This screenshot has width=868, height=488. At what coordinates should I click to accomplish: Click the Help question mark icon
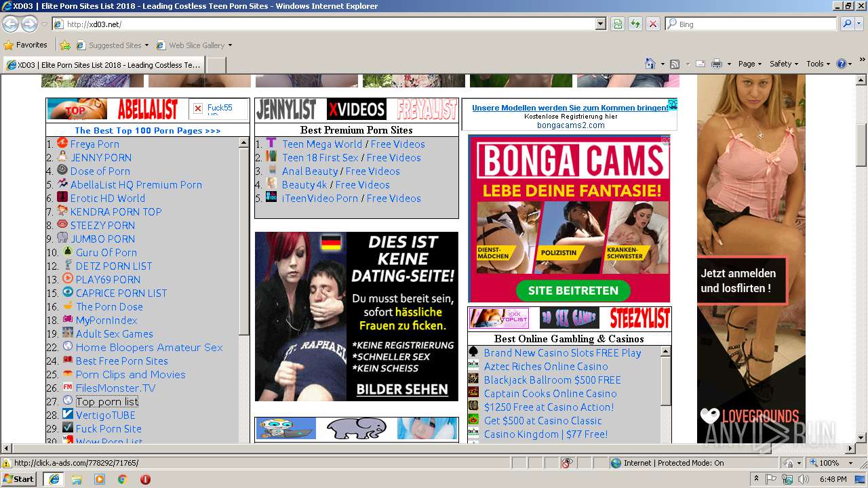pos(841,64)
